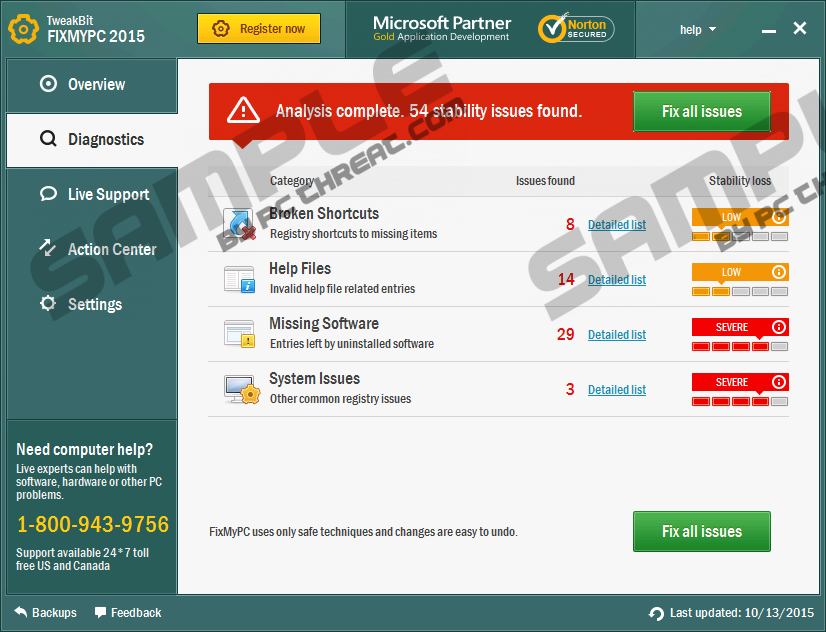The height and width of the screenshot is (632, 826).
Task: Open the help dropdown menu
Action: [697, 29]
